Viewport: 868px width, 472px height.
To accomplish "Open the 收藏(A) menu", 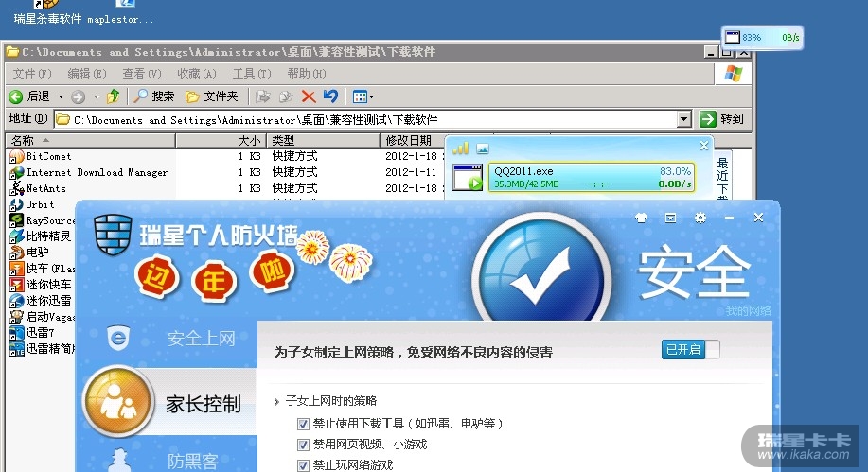I will (197, 74).
